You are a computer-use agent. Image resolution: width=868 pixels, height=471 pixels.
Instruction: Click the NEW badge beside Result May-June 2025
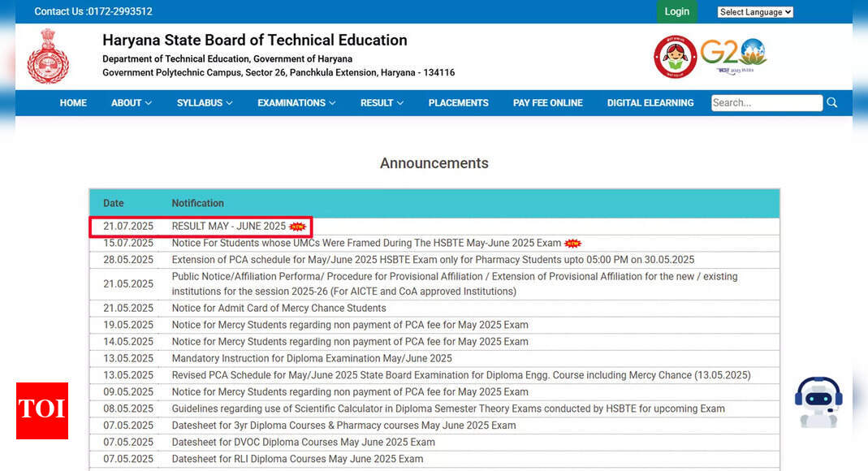click(x=297, y=227)
